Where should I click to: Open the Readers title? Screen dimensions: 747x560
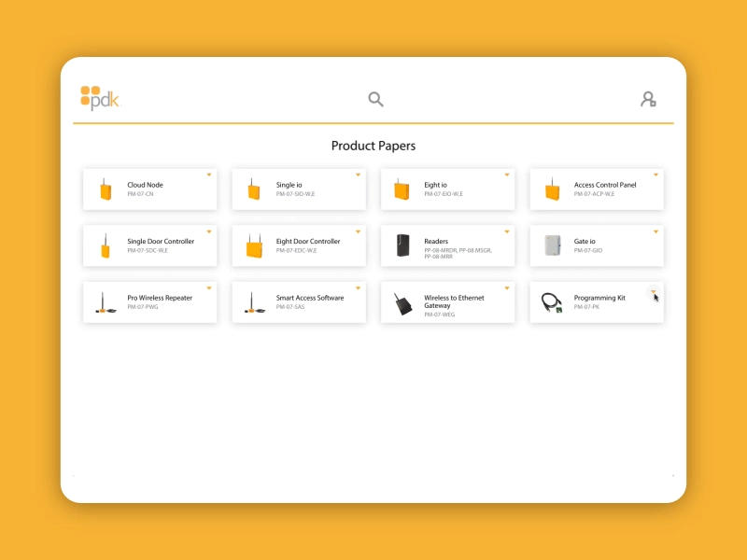click(x=436, y=242)
